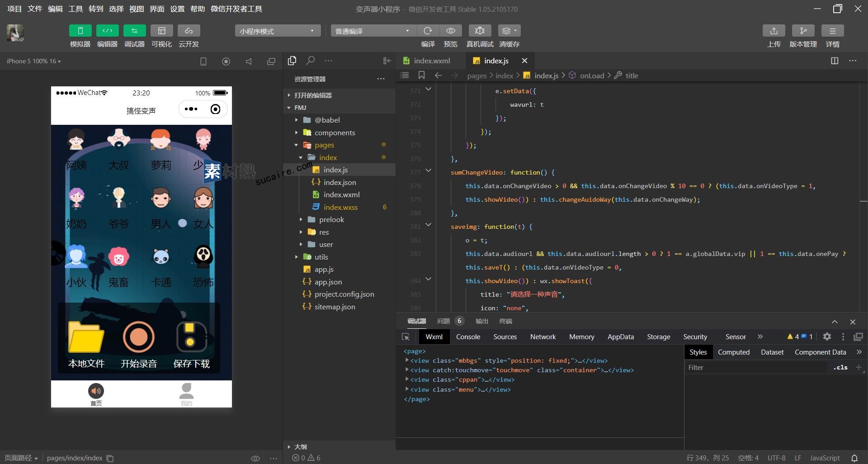The height and width of the screenshot is (464, 868).
Task: Click the simulator phone device icon
Action: click(203, 61)
